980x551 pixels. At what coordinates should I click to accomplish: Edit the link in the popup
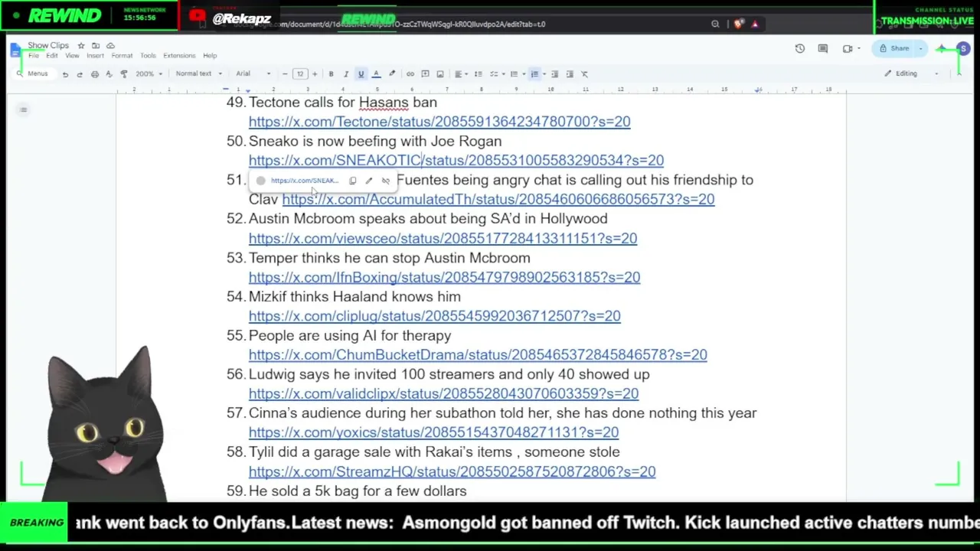(369, 181)
